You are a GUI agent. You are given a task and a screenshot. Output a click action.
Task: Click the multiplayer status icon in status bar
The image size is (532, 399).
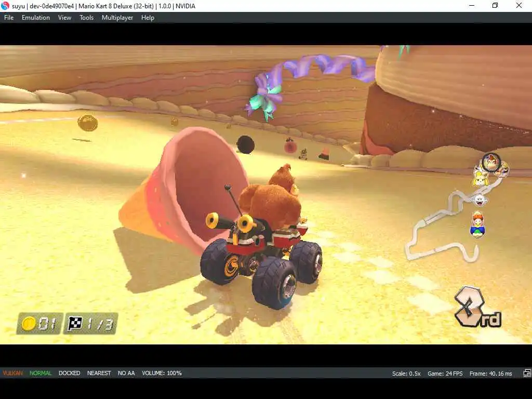pyautogui.click(x=527, y=373)
